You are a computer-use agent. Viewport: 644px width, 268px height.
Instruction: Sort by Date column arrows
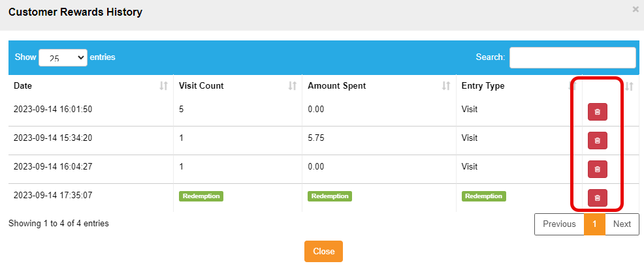(x=163, y=86)
